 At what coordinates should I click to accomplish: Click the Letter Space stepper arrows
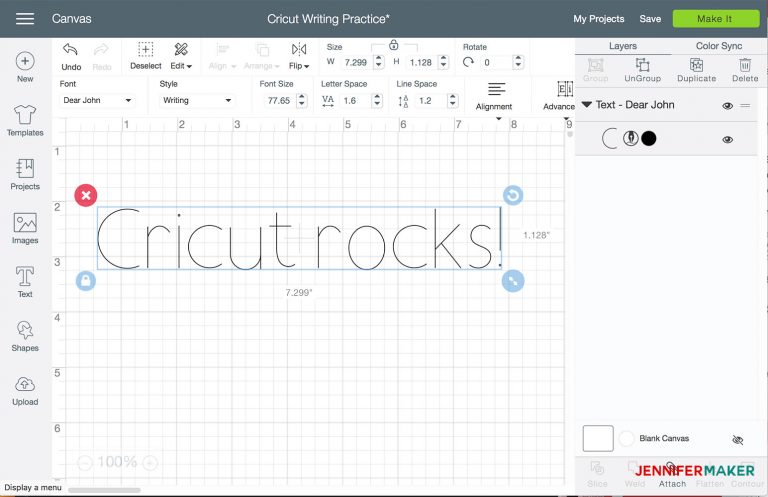point(377,100)
